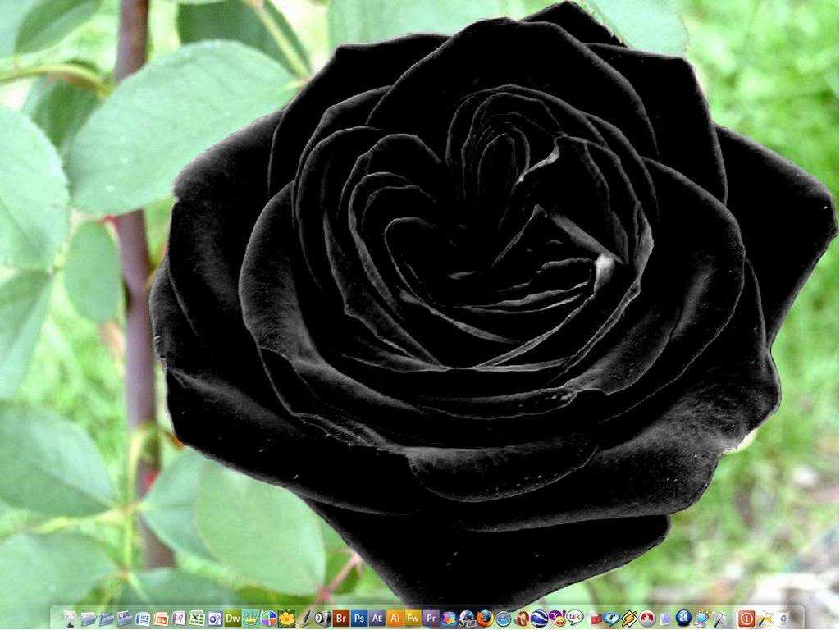Screen dimensions: 840x630
Task: Open the Safari browser
Action: click(x=503, y=618)
